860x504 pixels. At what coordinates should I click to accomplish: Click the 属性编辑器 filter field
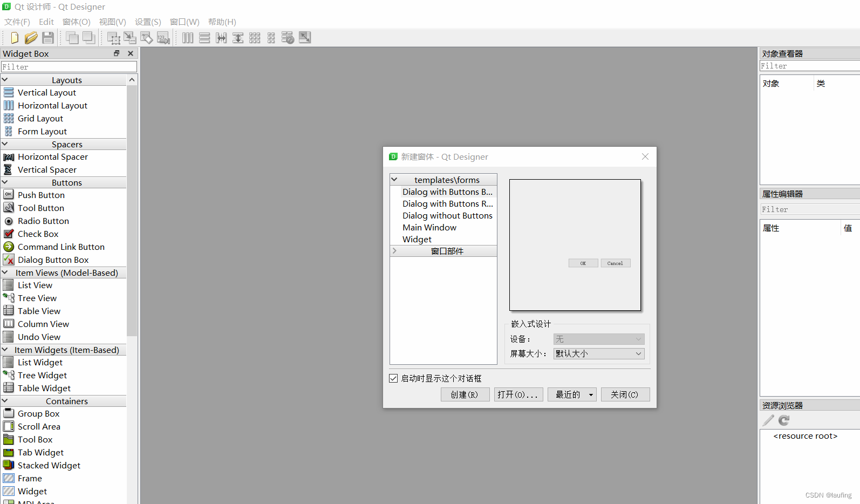(x=810, y=209)
